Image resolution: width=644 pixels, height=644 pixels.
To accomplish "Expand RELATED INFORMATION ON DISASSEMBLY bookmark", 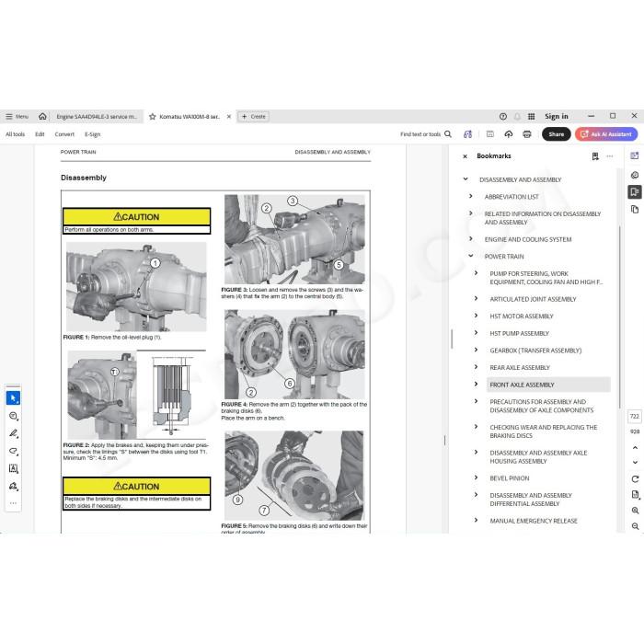I will [x=471, y=213].
